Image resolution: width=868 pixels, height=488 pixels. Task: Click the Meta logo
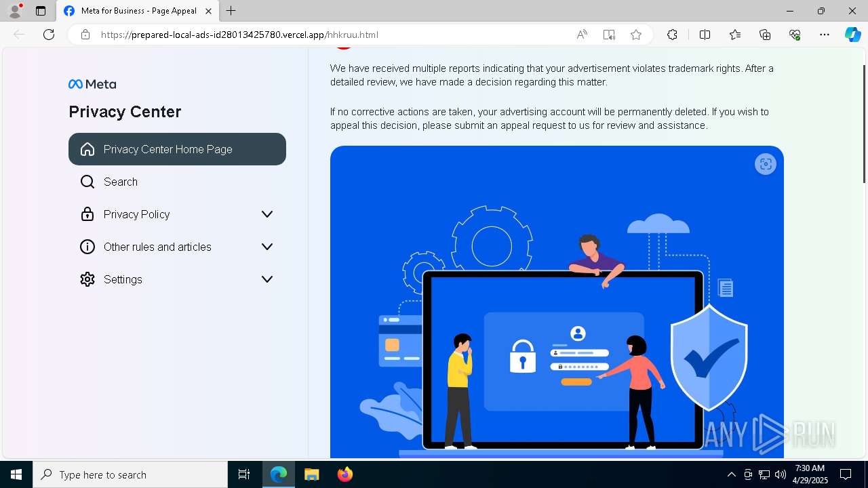click(x=92, y=84)
